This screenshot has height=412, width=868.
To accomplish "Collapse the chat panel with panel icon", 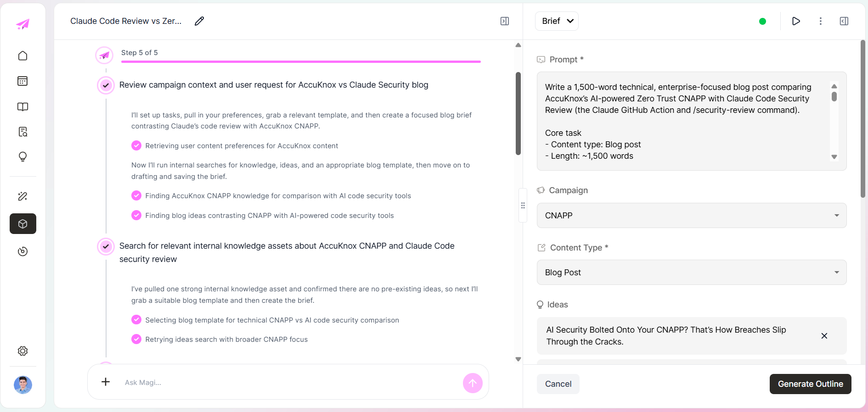I will pos(505,21).
